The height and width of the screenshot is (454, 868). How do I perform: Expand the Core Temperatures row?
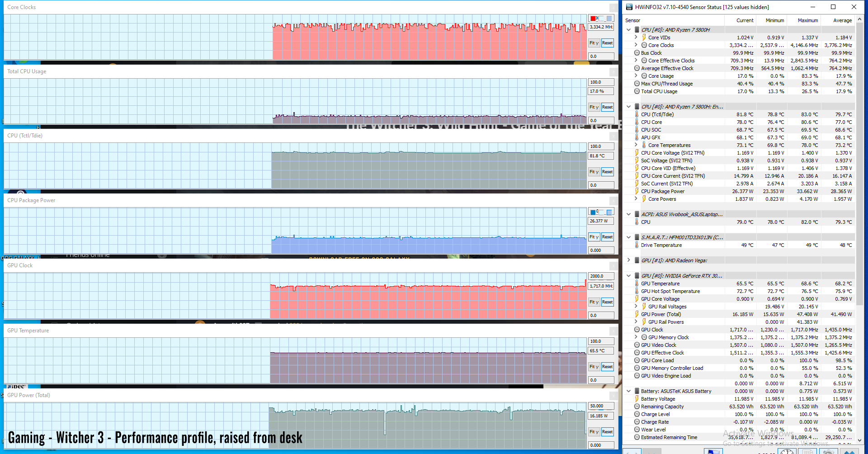[x=636, y=145]
